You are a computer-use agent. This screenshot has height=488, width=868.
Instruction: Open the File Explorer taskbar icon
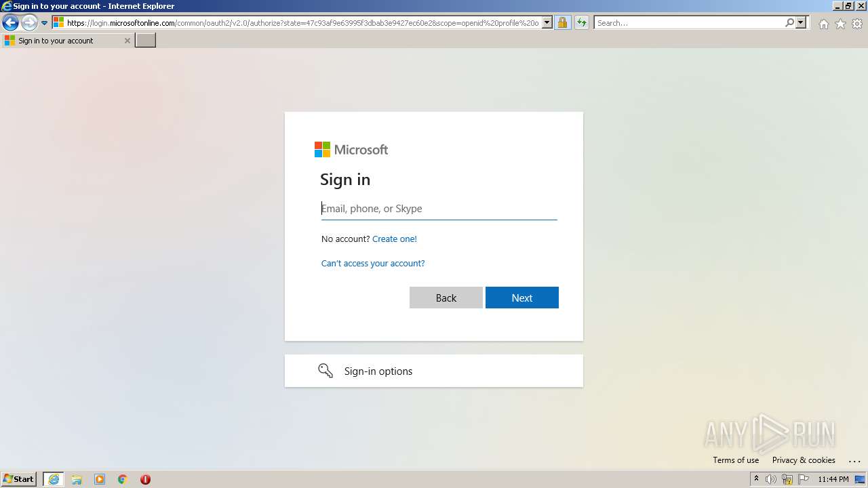[77, 479]
